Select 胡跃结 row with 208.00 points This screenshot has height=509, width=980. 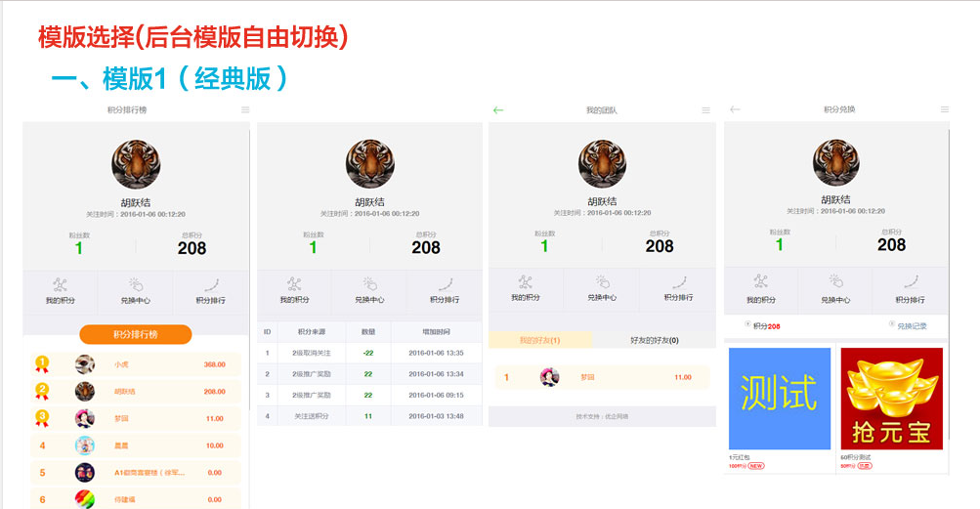136,391
